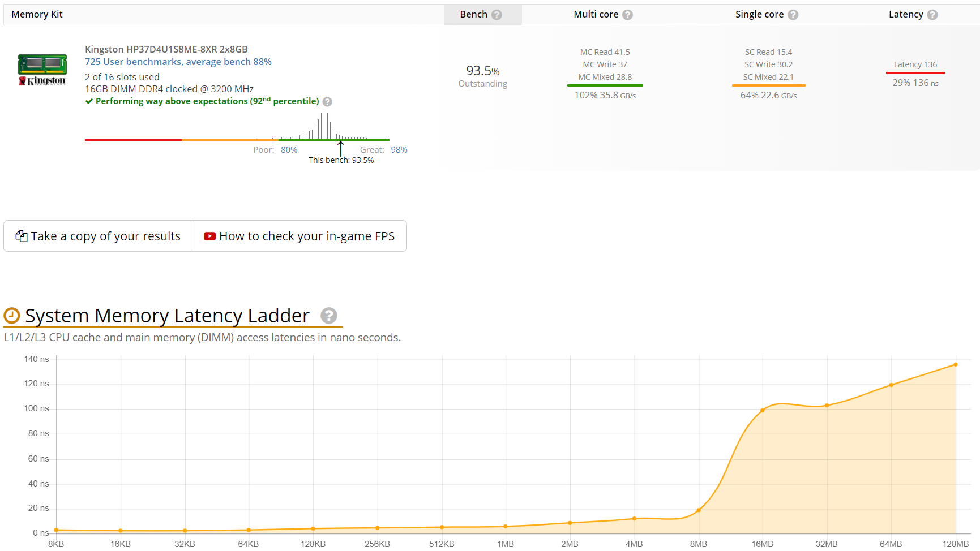Click the System Memory Latency Ladder heading
Screen dimensions: 980x551
click(167, 316)
